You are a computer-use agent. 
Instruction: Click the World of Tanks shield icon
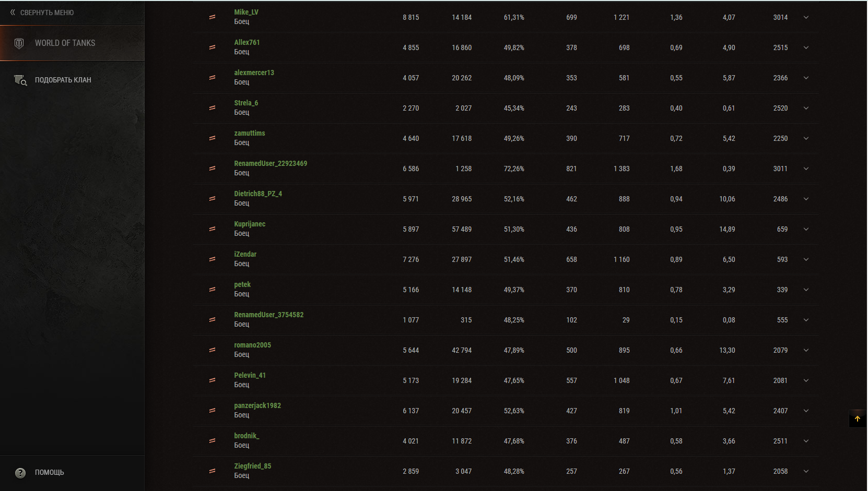click(x=19, y=43)
